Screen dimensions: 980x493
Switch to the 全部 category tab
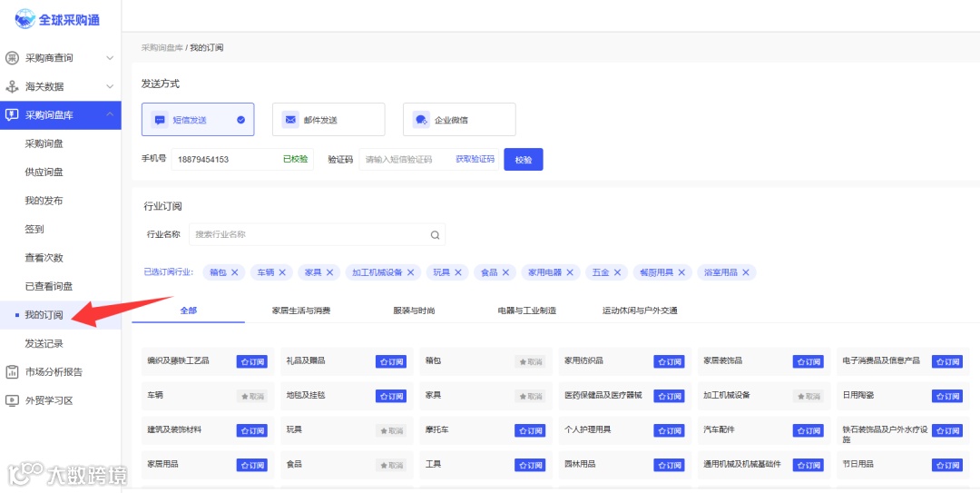[x=188, y=311]
